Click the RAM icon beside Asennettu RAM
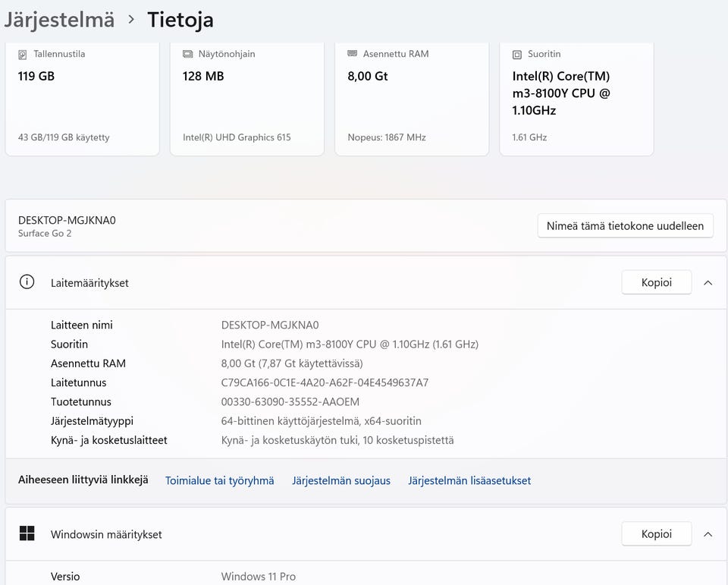 352,54
